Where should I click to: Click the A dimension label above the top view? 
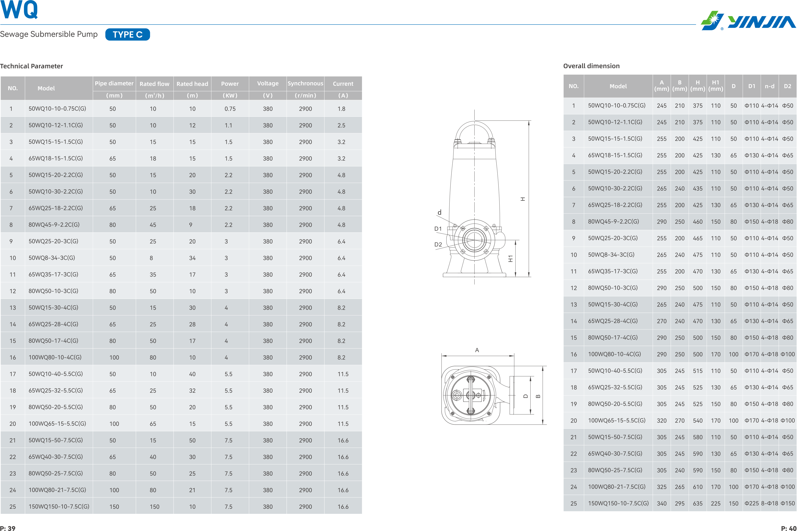477,350
